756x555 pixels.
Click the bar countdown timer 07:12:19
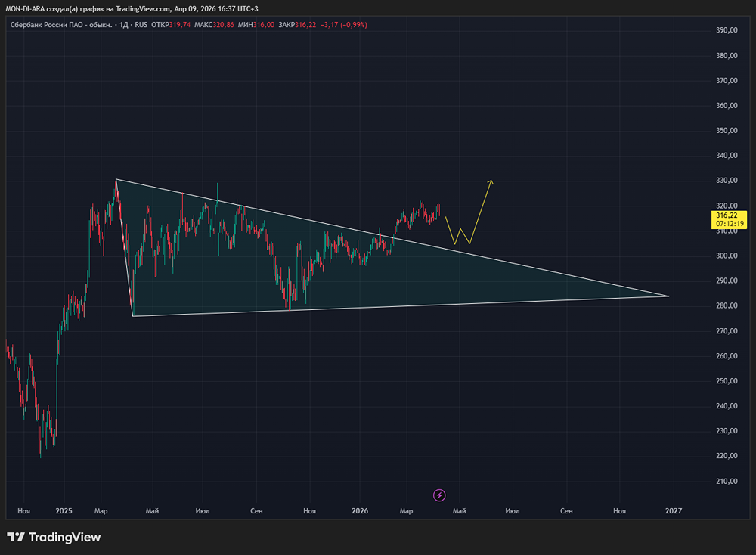[730, 224]
